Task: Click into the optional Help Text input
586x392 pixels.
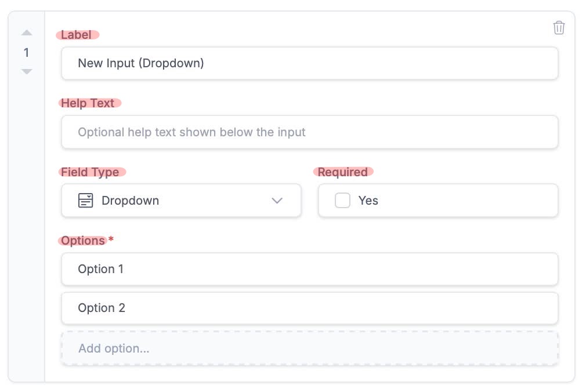Action: (309, 132)
